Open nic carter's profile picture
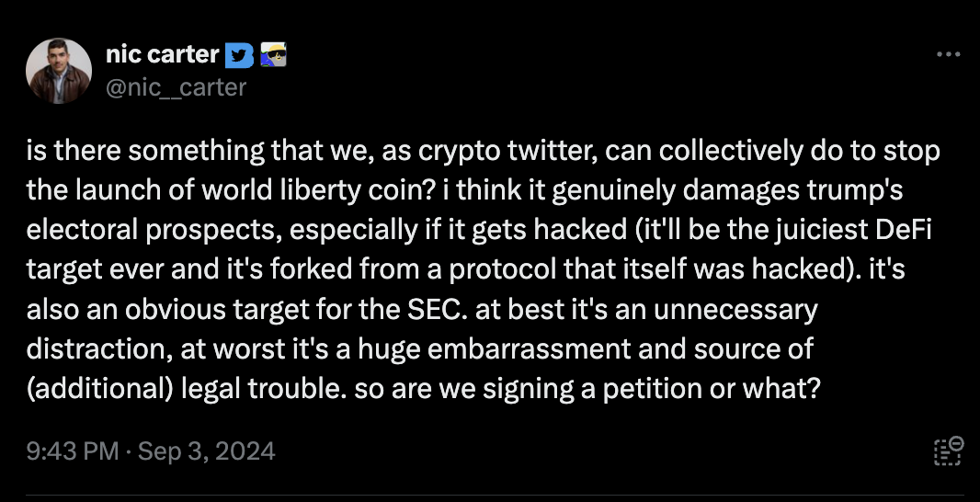 click(x=59, y=70)
